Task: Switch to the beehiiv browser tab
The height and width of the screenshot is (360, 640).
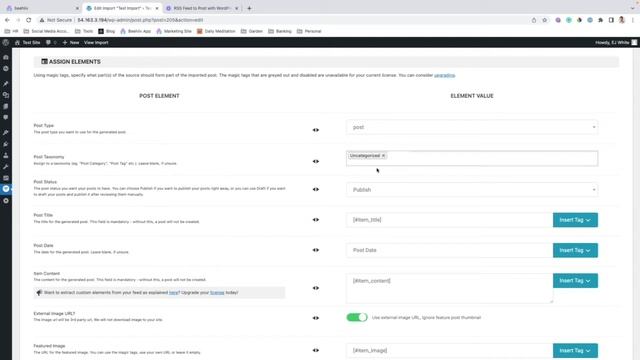Action: point(42,8)
